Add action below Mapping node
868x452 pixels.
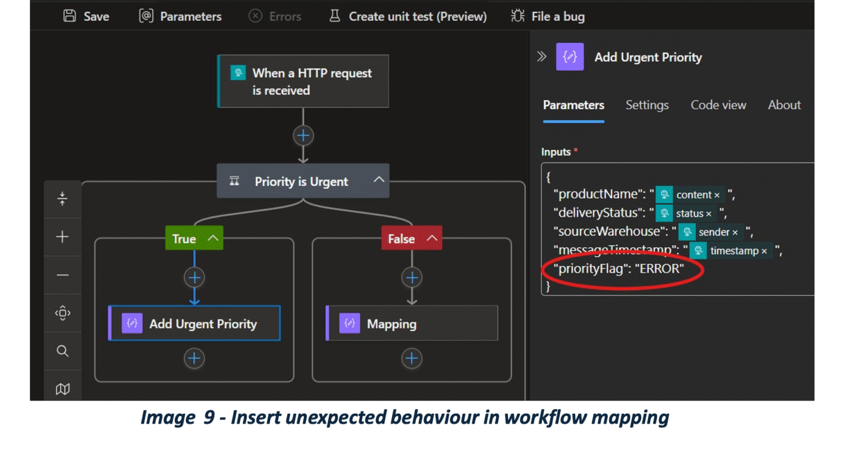(x=411, y=359)
